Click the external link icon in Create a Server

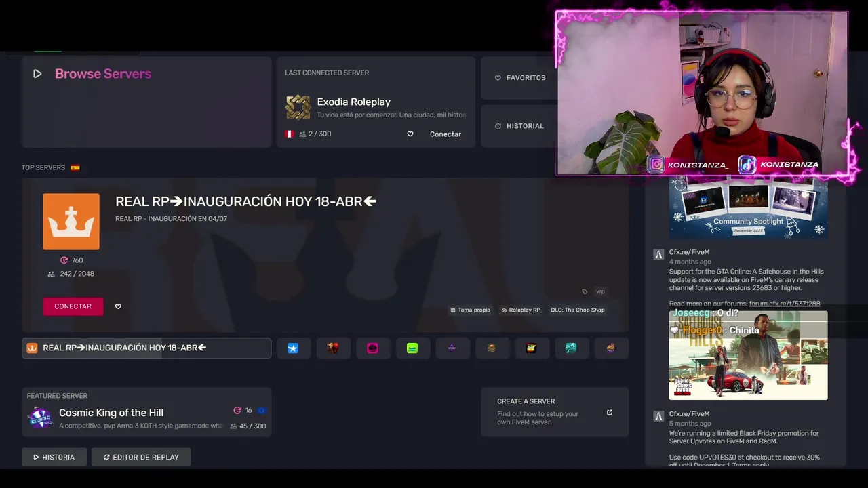coord(609,412)
